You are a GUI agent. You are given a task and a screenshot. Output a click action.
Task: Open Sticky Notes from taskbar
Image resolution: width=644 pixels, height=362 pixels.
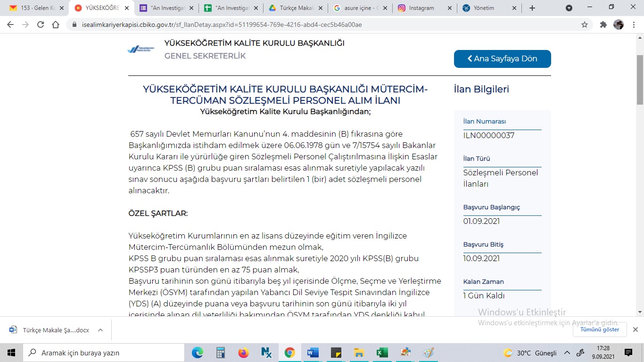point(336,353)
